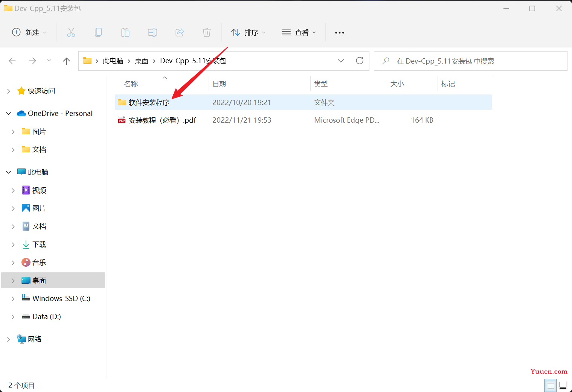Open 视频 in the sidebar
Image resolution: width=572 pixels, height=392 pixels.
coord(39,190)
